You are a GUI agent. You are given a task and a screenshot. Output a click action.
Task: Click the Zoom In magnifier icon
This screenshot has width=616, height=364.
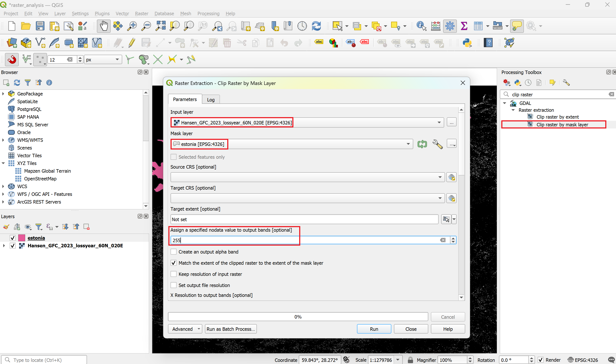(x=132, y=26)
